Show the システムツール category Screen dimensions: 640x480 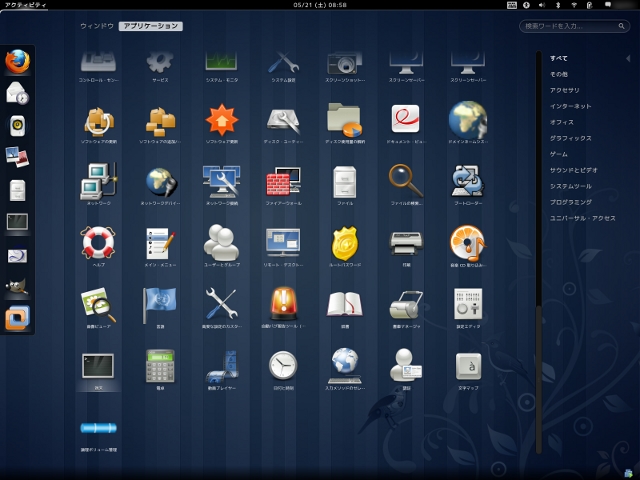coord(570,186)
